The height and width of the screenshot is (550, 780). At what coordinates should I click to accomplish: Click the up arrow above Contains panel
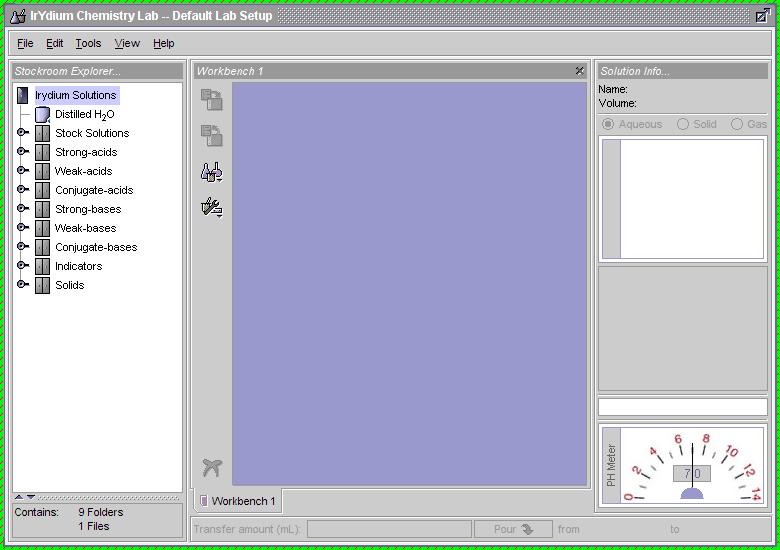pos(19,497)
